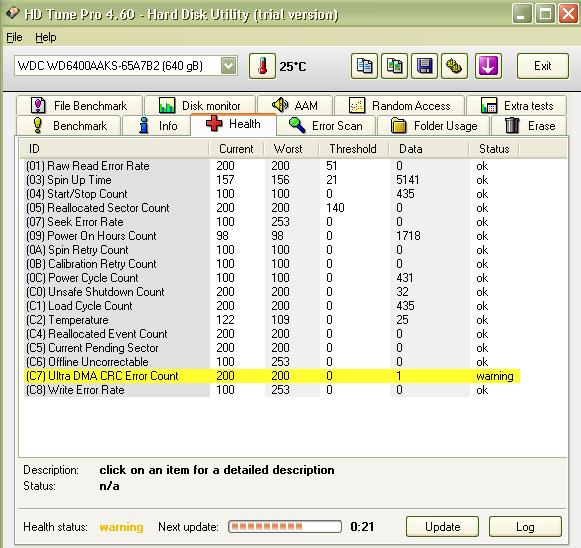Click the data value 5141 for Spin Up Time

(408, 180)
